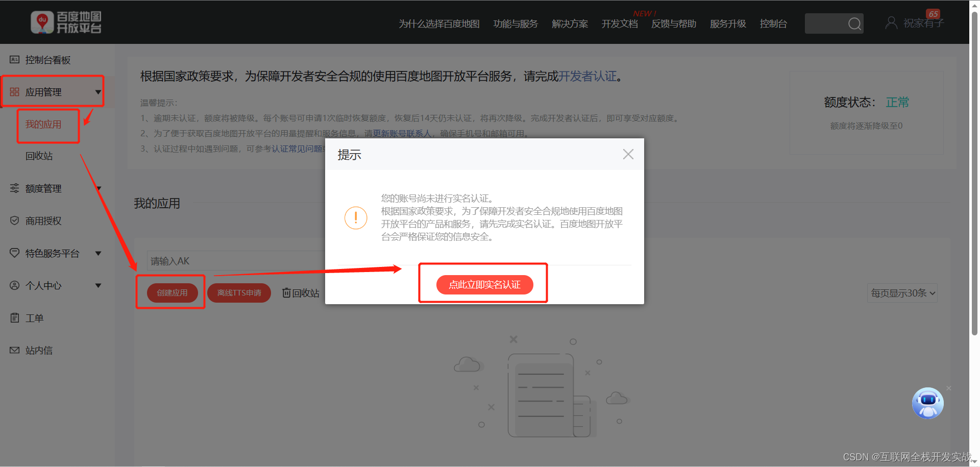980x467 pixels.
Task: Close the 提示 dialog with the X
Action: (x=628, y=154)
